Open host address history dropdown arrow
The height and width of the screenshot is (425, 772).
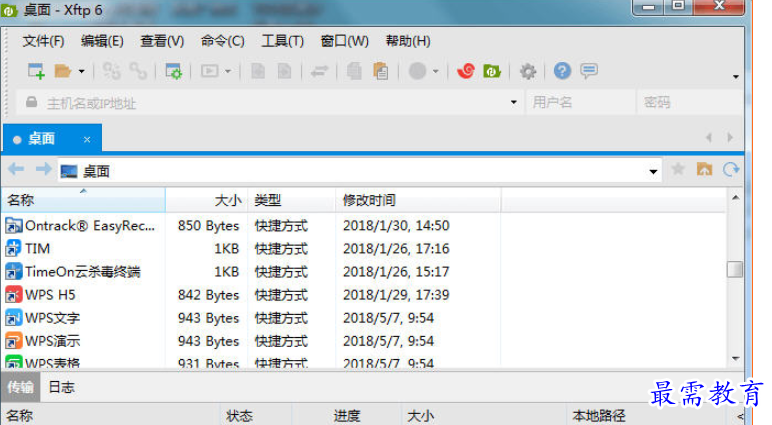[x=514, y=102]
